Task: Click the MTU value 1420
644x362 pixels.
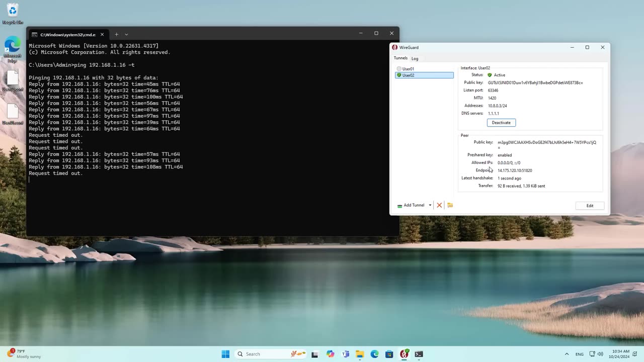Action: point(492,98)
